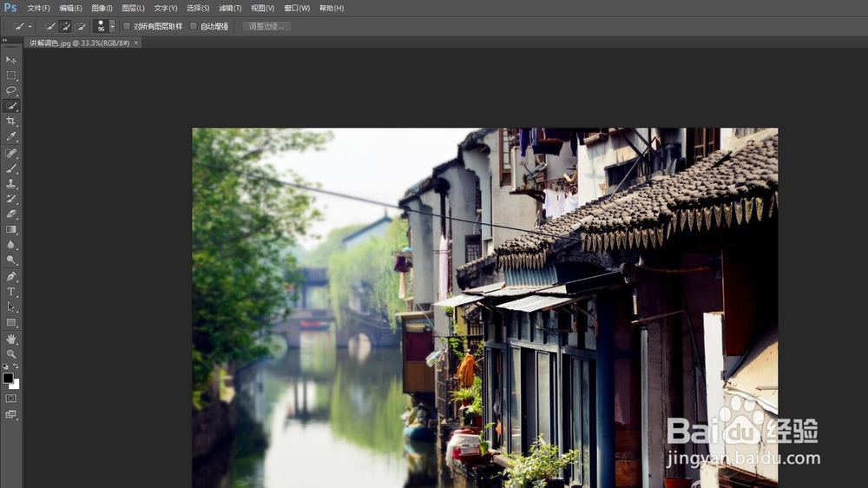Select the Eyedropper tool
868x488 pixels.
[11, 136]
